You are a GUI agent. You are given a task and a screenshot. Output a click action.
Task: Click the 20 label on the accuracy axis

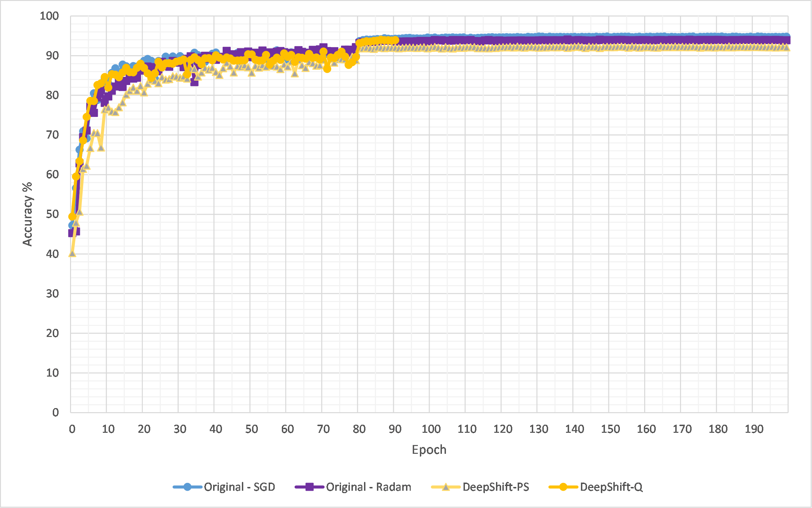(52, 333)
